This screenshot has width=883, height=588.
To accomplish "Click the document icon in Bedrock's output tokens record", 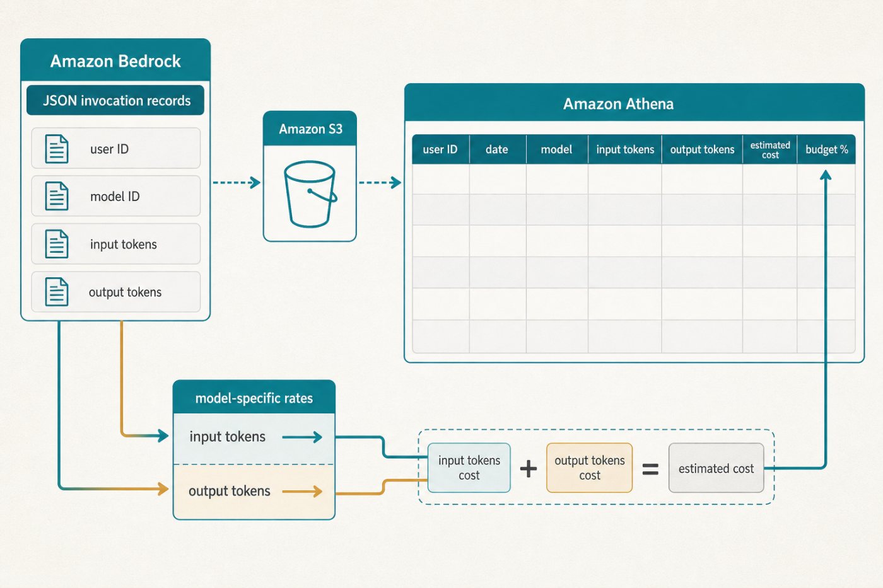I will click(56, 292).
